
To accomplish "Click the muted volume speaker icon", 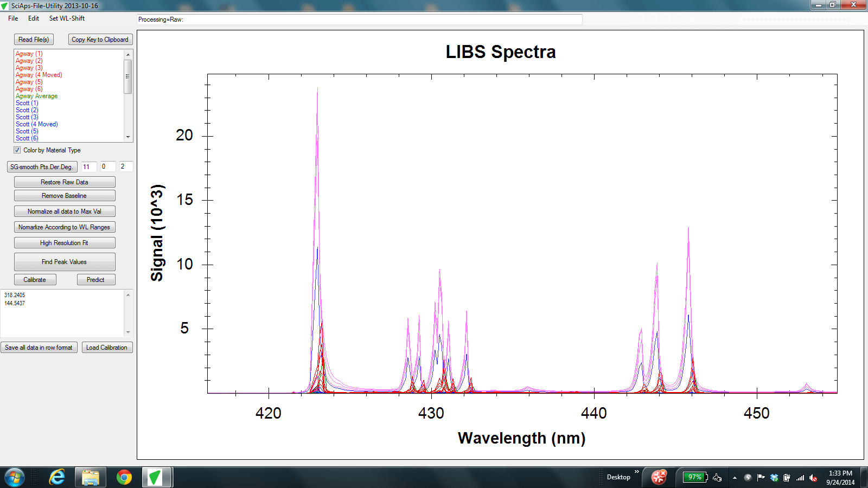I will [813, 478].
